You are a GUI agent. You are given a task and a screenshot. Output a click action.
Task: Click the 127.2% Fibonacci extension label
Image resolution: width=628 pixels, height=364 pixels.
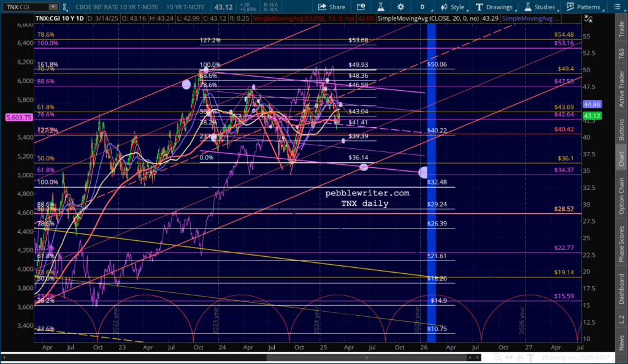point(210,40)
